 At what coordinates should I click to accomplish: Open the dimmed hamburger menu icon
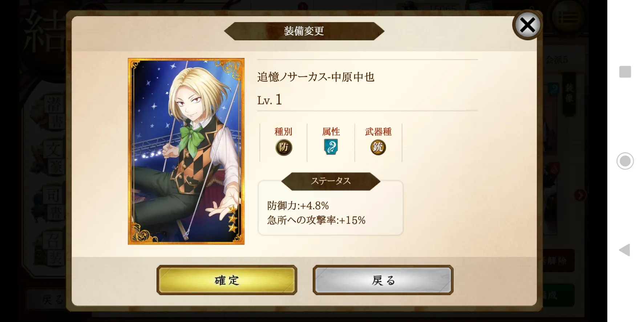(x=568, y=17)
